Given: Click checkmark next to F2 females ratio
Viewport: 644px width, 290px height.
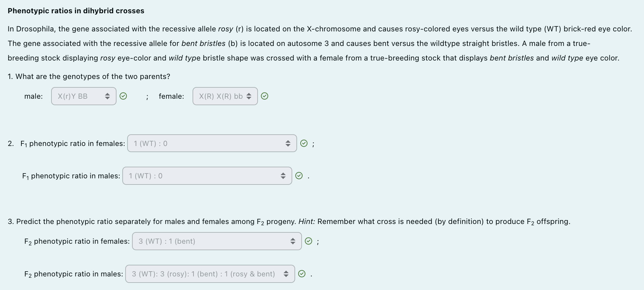Looking at the screenshot, I should pyautogui.click(x=309, y=241).
